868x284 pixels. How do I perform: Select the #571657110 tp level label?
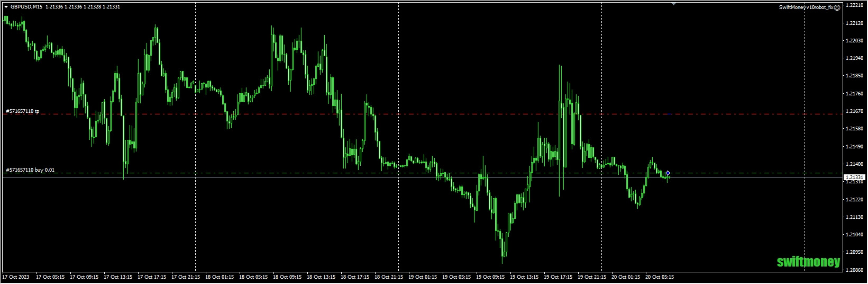coord(23,111)
